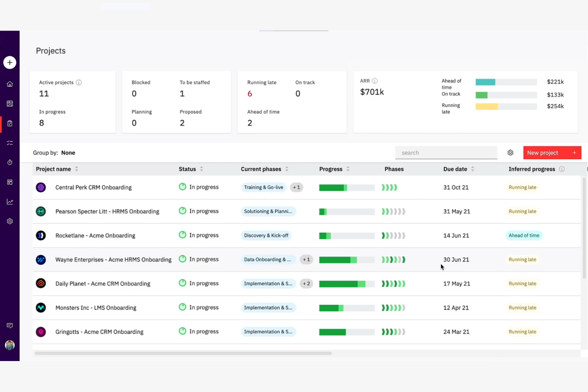Click the info icon beside Active projects

[79, 83]
